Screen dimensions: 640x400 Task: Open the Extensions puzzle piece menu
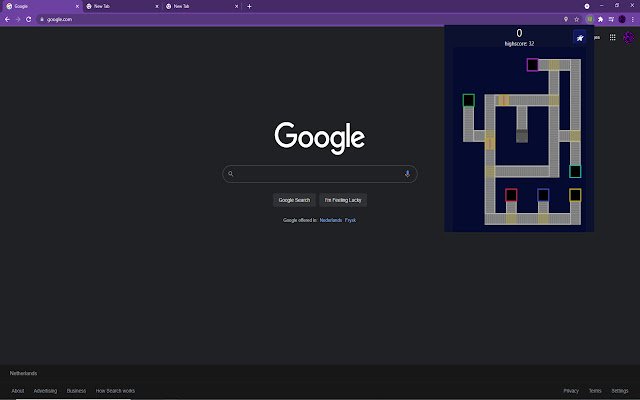(600, 19)
